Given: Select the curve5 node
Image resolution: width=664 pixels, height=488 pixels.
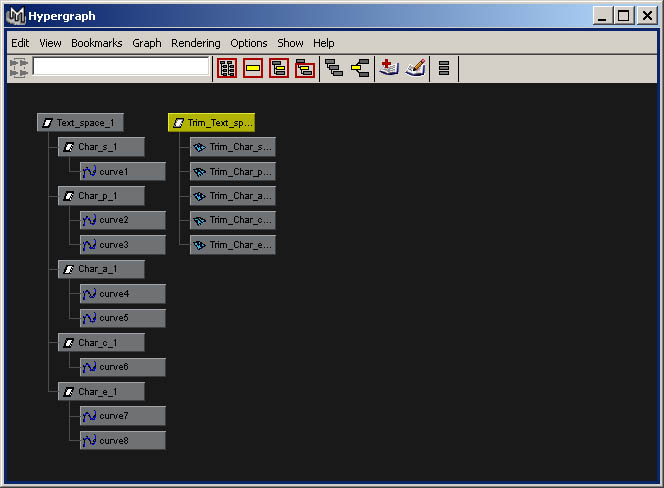Looking at the screenshot, I should [x=123, y=318].
